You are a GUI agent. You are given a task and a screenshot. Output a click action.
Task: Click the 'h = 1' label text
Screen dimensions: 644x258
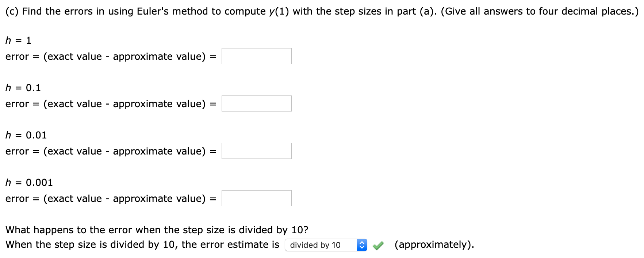click(x=18, y=40)
